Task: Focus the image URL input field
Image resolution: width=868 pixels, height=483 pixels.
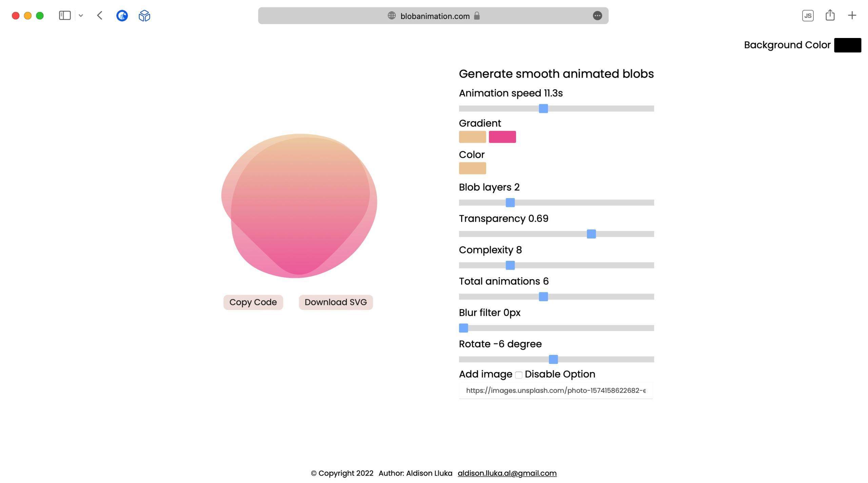Action: 556,390
